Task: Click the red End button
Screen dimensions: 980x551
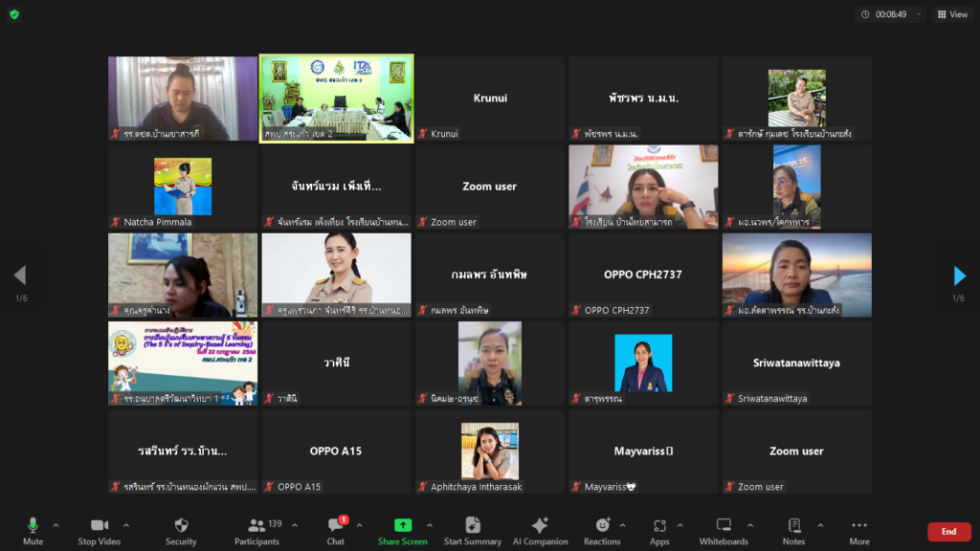Action: (x=948, y=532)
